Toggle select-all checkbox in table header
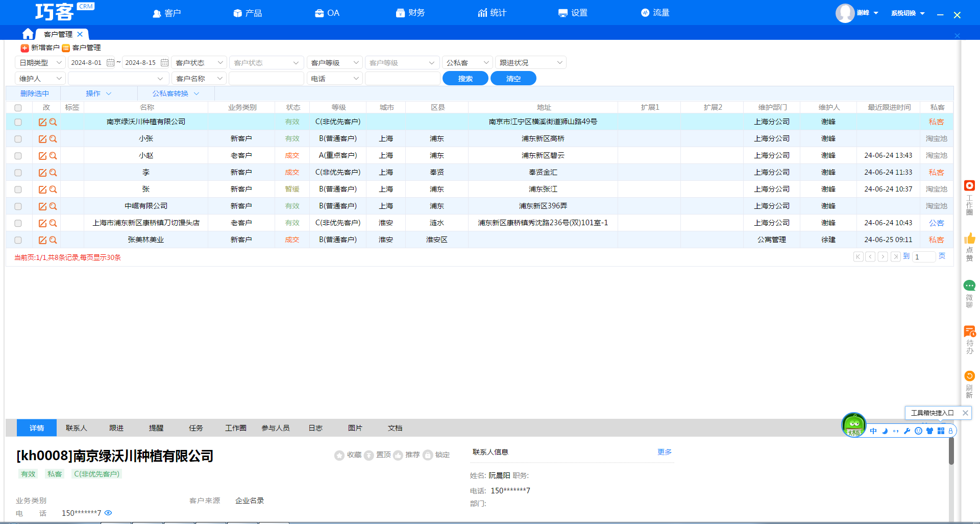 coord(18,108)
